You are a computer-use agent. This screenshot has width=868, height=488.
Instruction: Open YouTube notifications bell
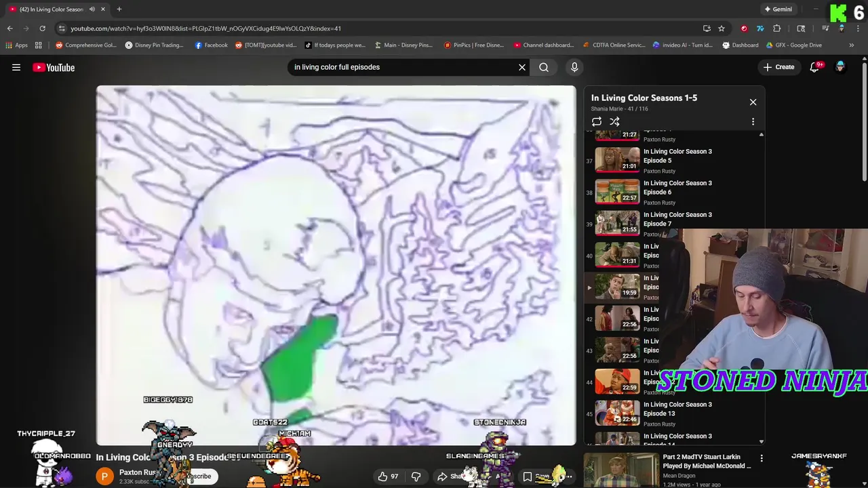pyautogui.click(x=815, y=67)
